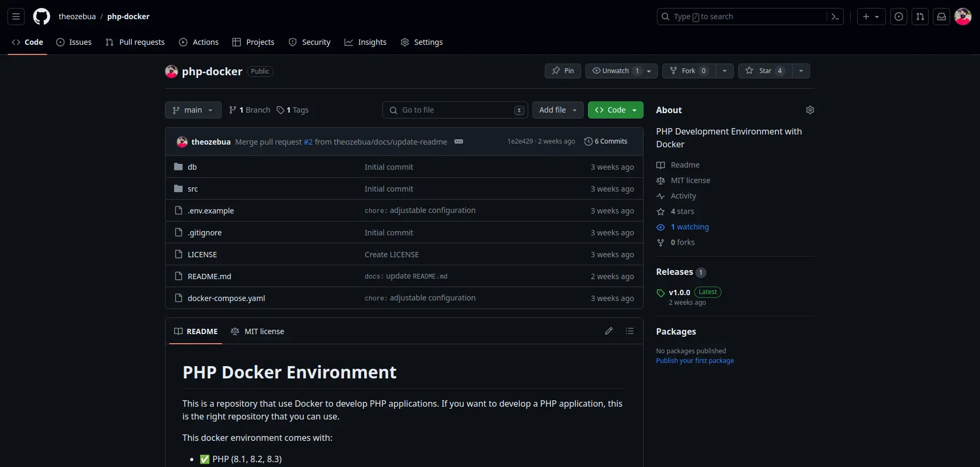Open the README.md file
Screen dimensions: 980x467
point(209,276)
